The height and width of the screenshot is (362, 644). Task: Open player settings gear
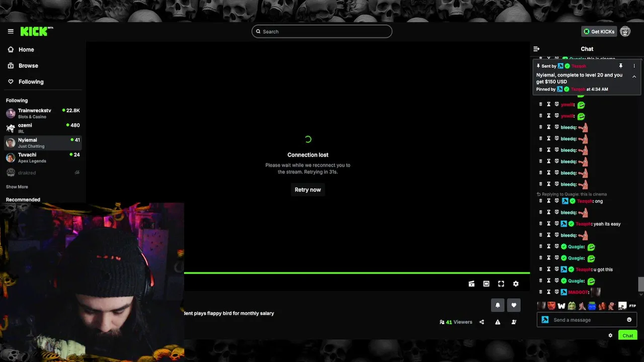516,284
